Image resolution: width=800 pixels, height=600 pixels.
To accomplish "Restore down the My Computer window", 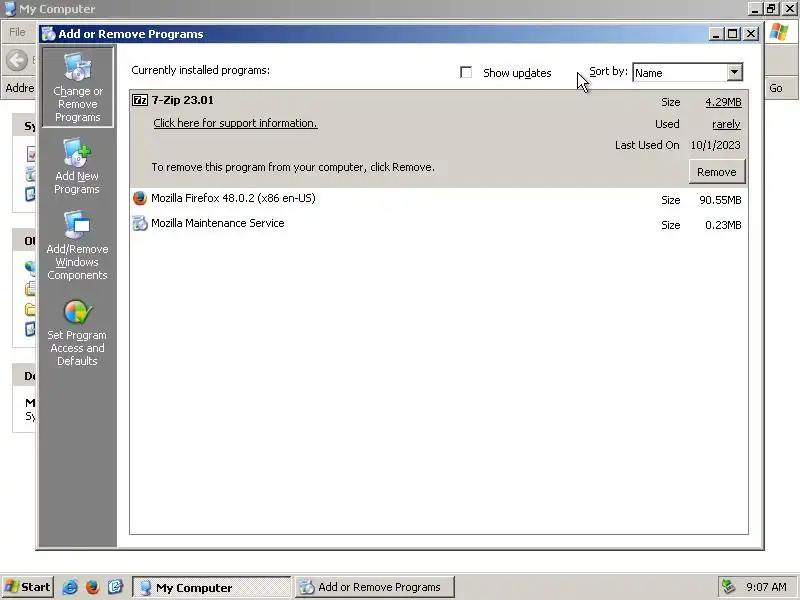I will click(x=771, y=9).
